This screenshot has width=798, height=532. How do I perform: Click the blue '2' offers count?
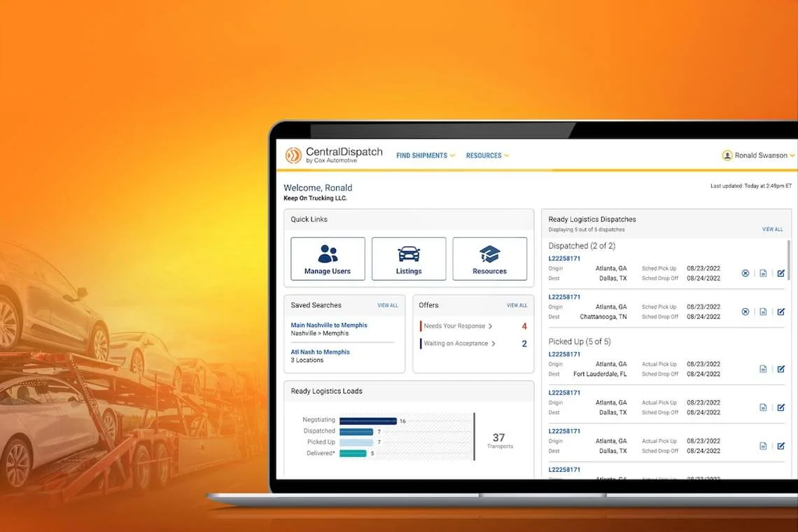[x=524, y=344]
